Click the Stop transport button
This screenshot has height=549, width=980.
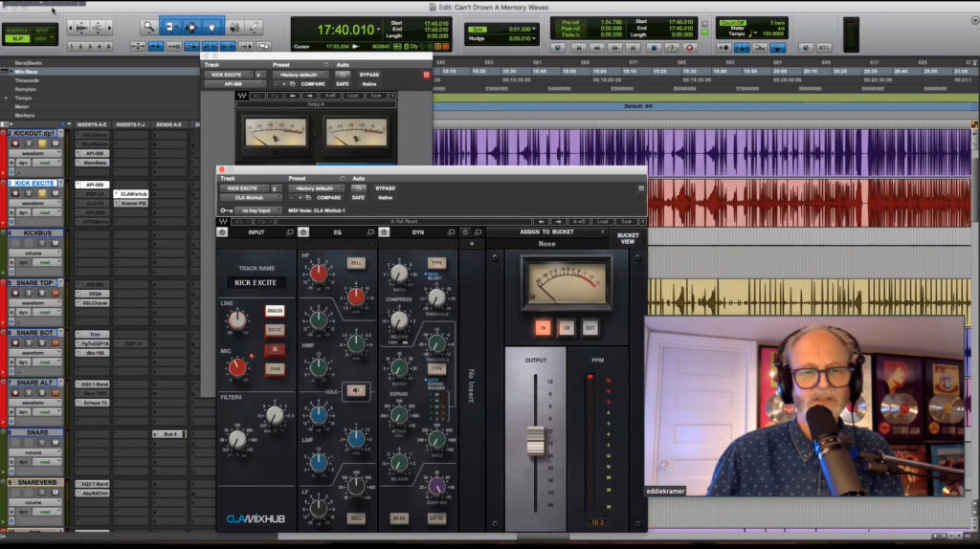[654, 48]
